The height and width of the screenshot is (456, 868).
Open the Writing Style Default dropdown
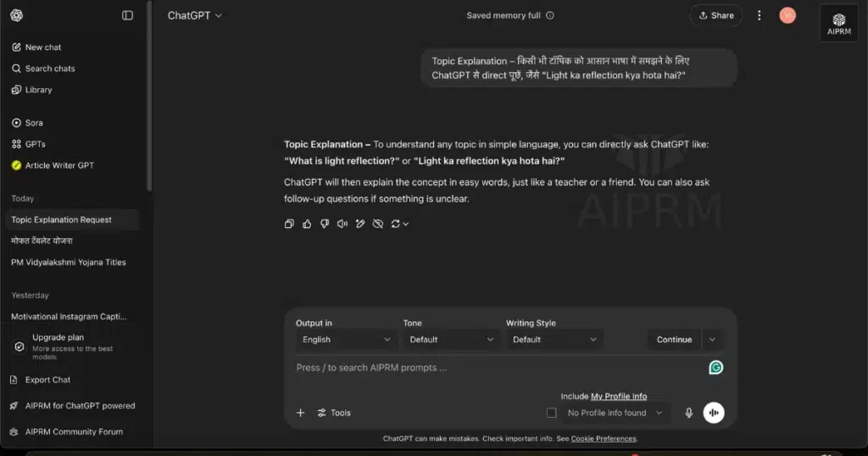(554, 340)
